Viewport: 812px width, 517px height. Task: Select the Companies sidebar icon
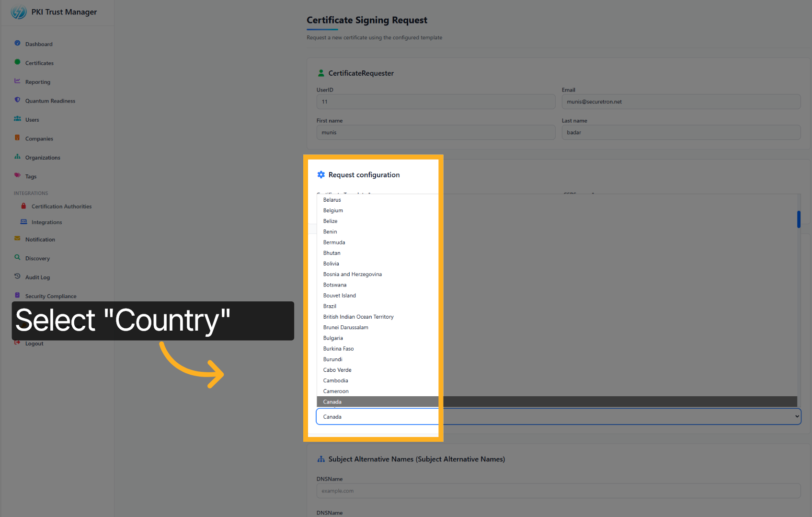[18, 138]
